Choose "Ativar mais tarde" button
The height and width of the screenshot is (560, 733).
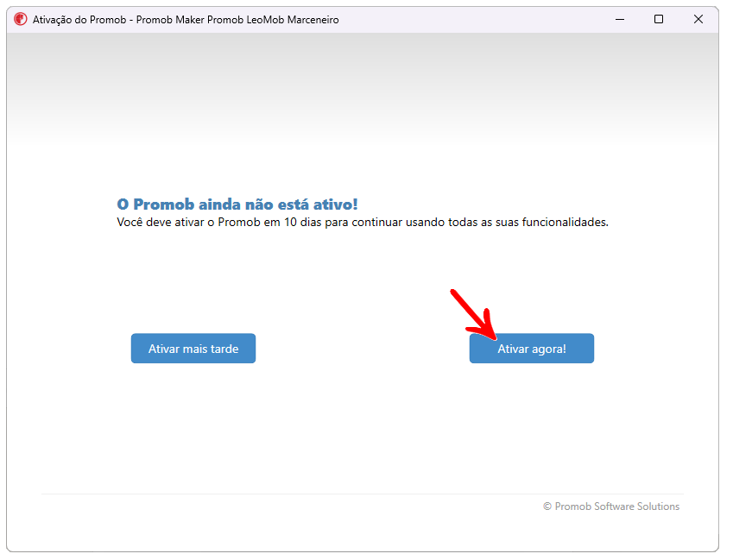193,348
